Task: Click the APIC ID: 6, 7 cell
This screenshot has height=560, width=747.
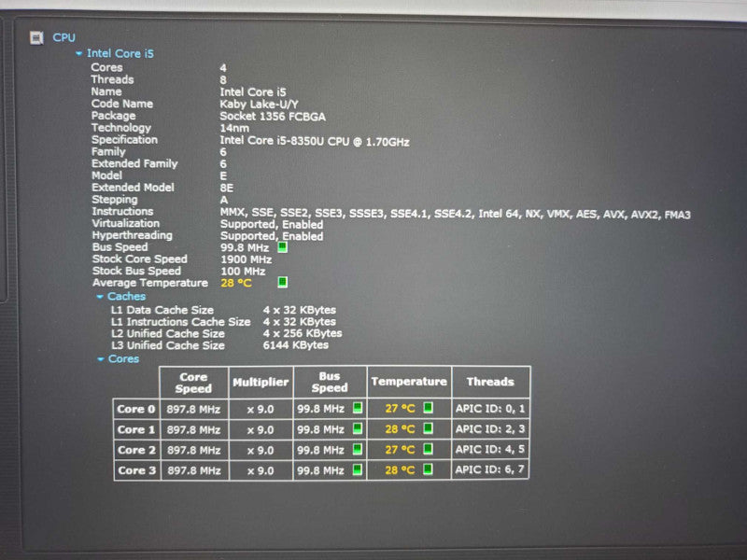Action: tap(490, 470)
